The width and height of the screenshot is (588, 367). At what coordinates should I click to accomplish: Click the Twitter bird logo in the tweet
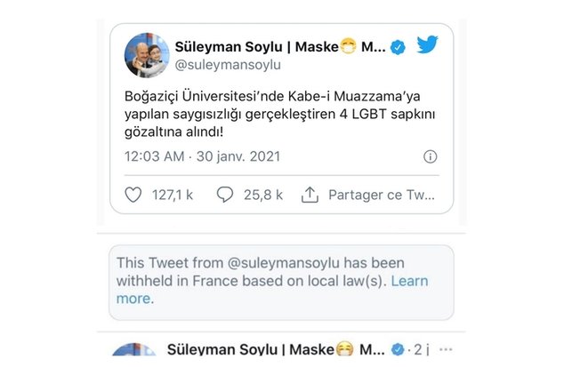pyautogui.click(x=427, y=45)
